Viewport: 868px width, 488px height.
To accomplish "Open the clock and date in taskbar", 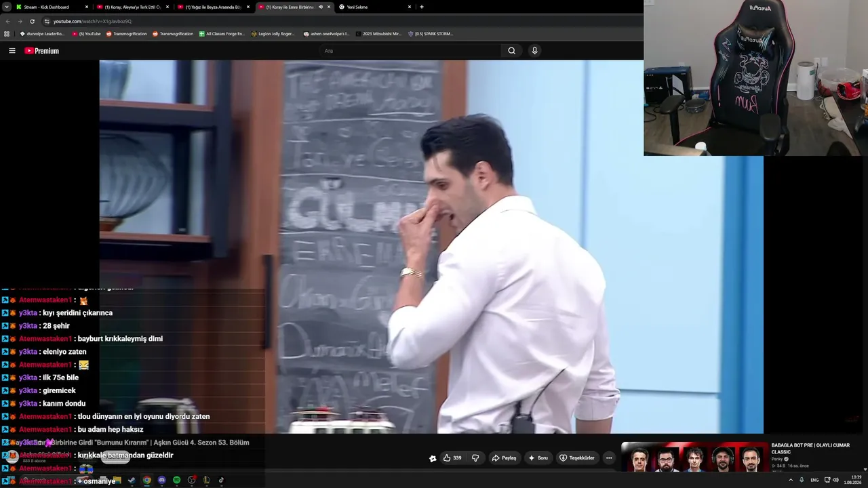I will pos(852,480).
